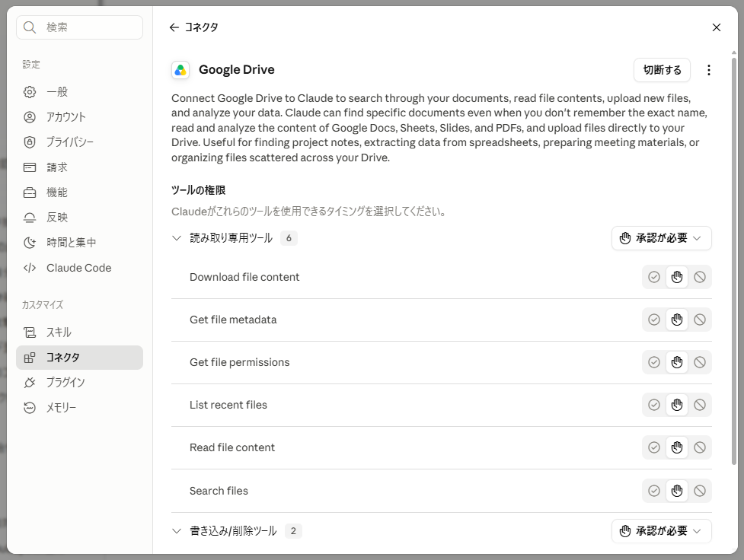The image size is (744, 560).
Task: Click the search magnifier icon
Action: coord(30,27)
